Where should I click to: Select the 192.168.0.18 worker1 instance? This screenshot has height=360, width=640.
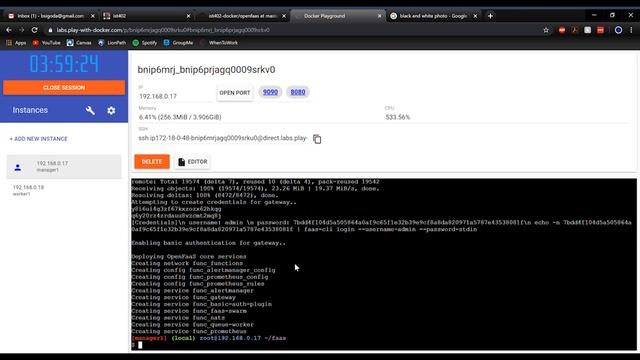pyautogui.click(x=64, y=190)
